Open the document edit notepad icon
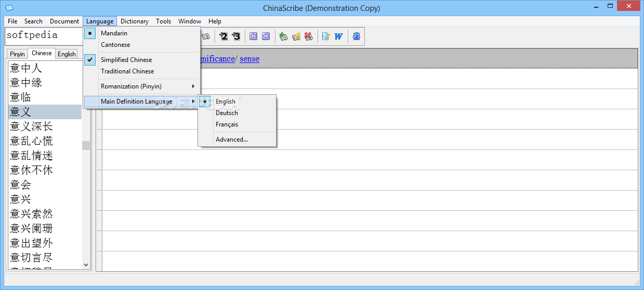Screen dimensions: 644x290 click(x=326, y=36)
